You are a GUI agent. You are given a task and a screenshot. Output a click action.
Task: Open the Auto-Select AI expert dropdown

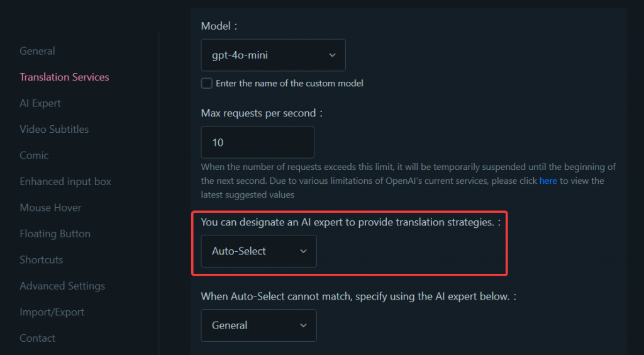coord(258,251)
